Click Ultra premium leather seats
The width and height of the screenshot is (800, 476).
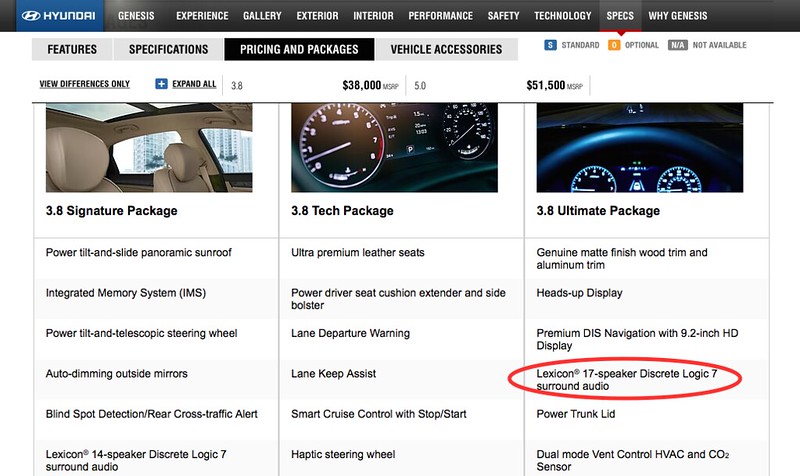(x=358, y=253)
